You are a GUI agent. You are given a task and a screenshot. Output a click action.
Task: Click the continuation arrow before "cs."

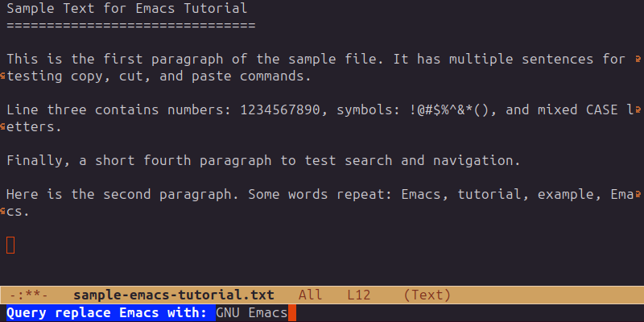(x=3, y=212)
